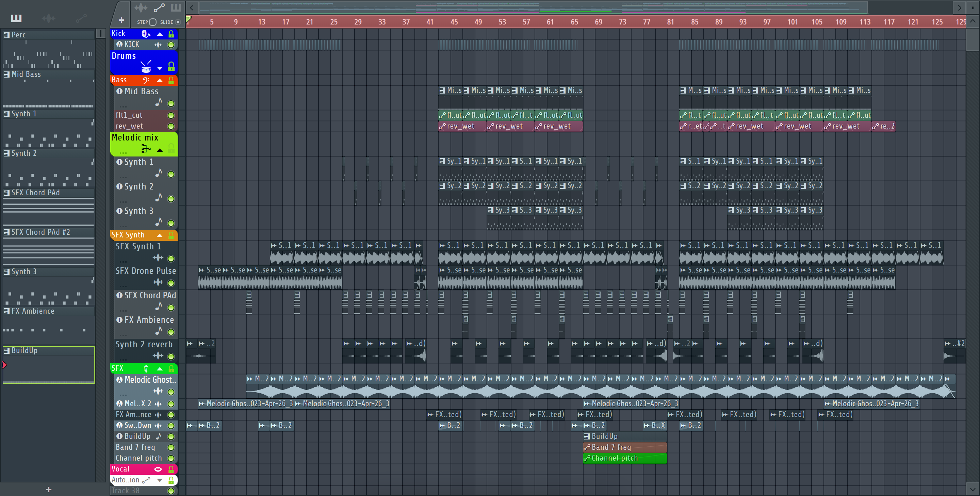Collapse the Bass track group
The width and height of the screenshot is (980, 496).
pyautogui.click(x=160, y=80)
